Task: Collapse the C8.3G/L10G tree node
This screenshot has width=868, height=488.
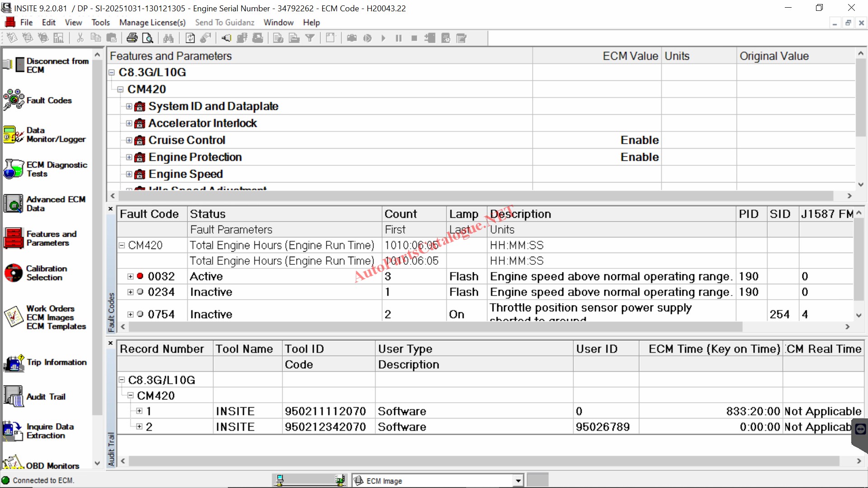Action: tap(112, 72)
